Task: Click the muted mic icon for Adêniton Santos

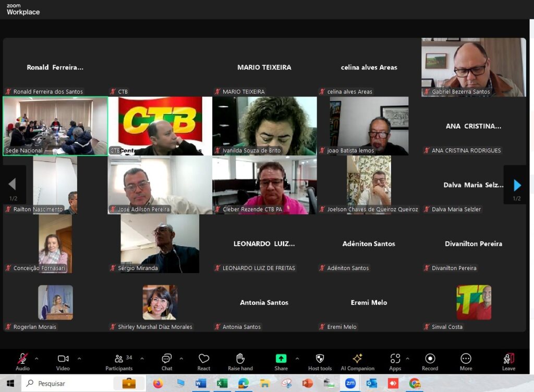Action: pos(322,268)
